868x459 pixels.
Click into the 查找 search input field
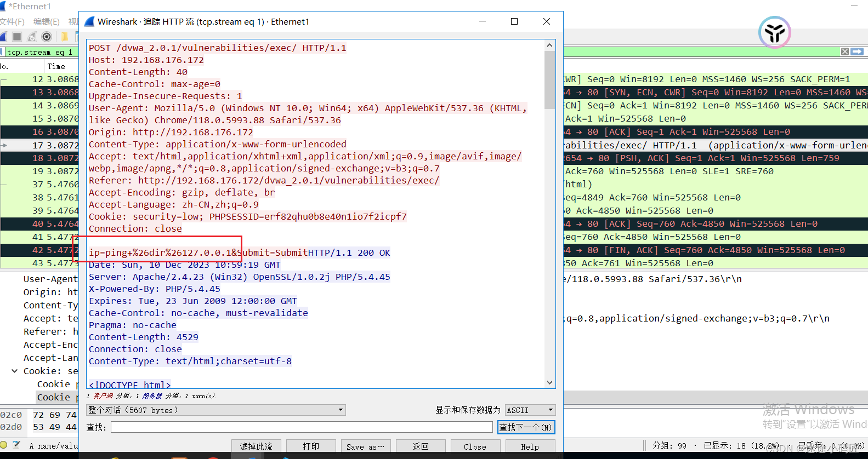tap(302, 427)
